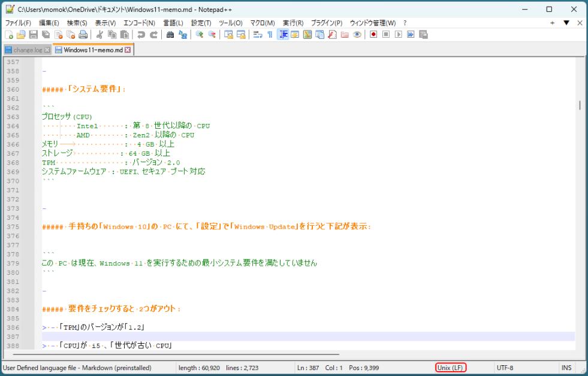Open the ウィンドウ管理(W) menu
The image size is (588, 376).
tap(373, 23)
